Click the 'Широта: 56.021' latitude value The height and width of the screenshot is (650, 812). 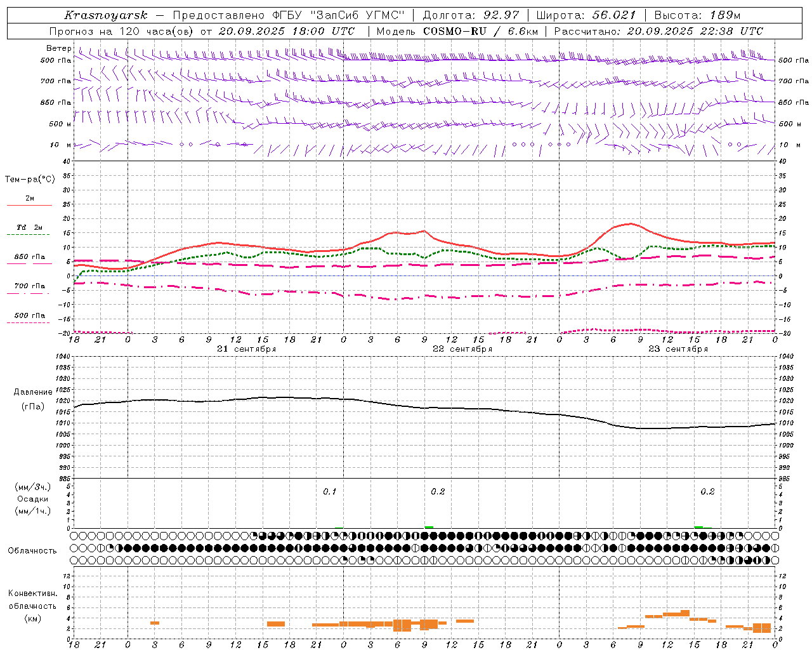coord(586,15)
